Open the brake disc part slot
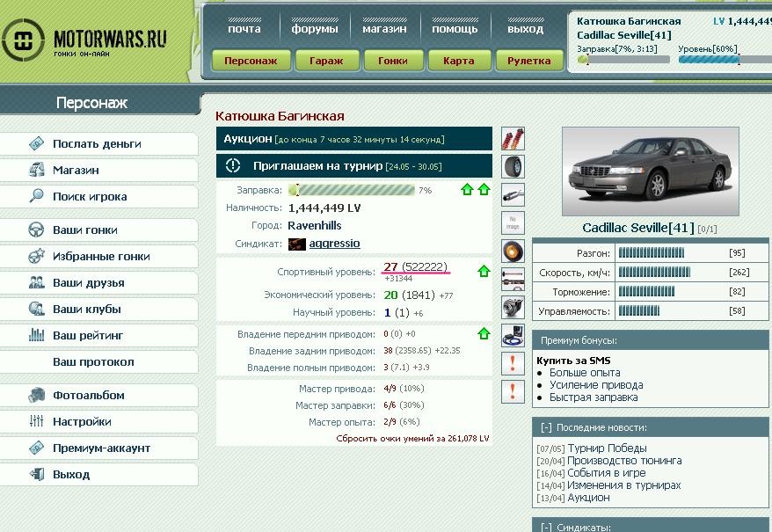Image resolution: width=772 pixels, height=532 pixels. click(x=513, y=251)
